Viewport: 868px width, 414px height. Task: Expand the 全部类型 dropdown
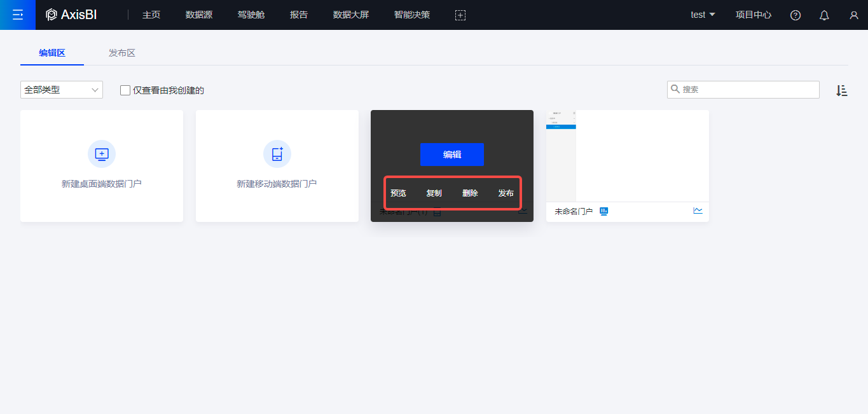pyautogui.click(x=62, y=90)
